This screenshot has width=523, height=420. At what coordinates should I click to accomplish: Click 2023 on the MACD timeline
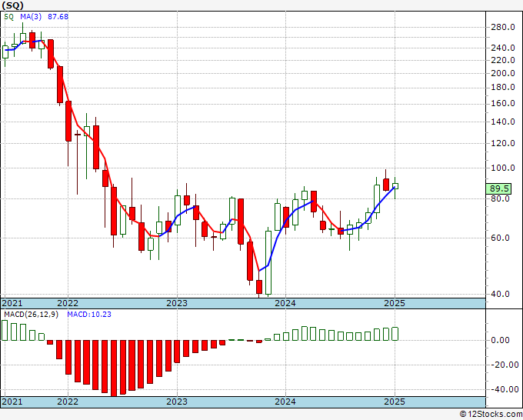pos(177,402)
